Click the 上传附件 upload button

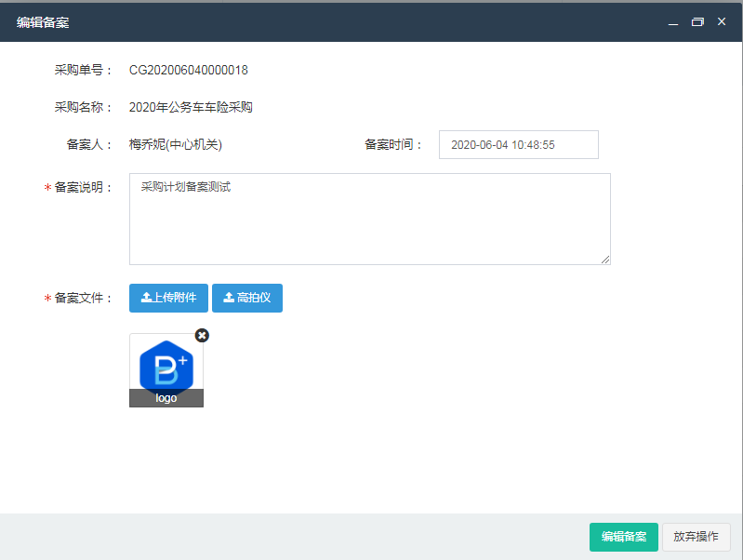(x=168, y=298)
